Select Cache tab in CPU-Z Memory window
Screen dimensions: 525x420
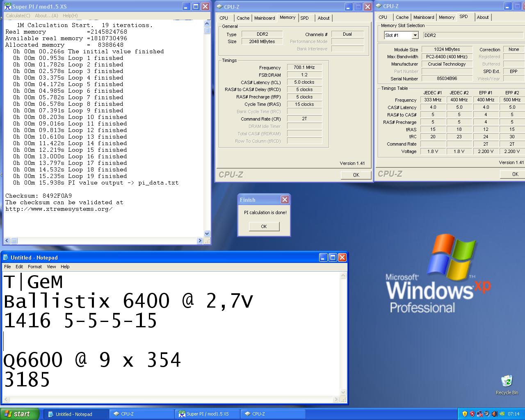click(243, 18)
